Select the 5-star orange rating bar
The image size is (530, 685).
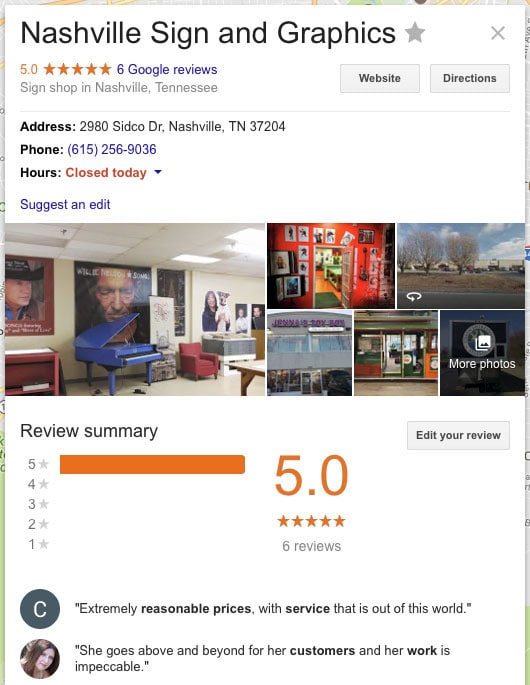point(152,464)
